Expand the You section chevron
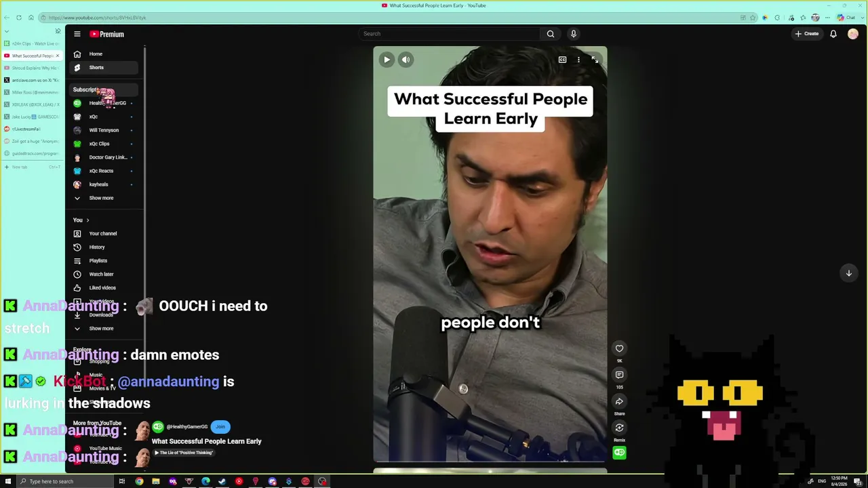Screen dimensions: 868x488 [x=87, y=220]
